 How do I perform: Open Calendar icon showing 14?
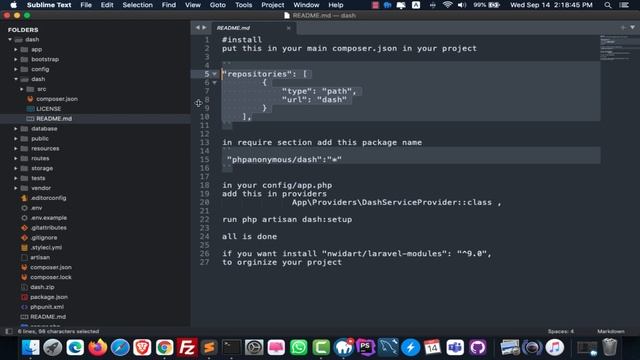click(433, 348)
